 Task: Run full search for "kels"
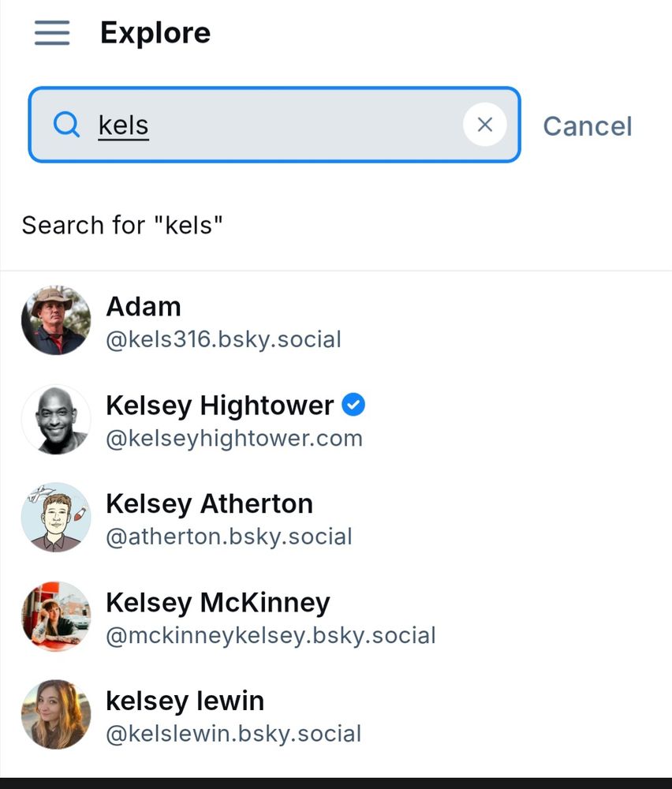[x=122, y=226]
